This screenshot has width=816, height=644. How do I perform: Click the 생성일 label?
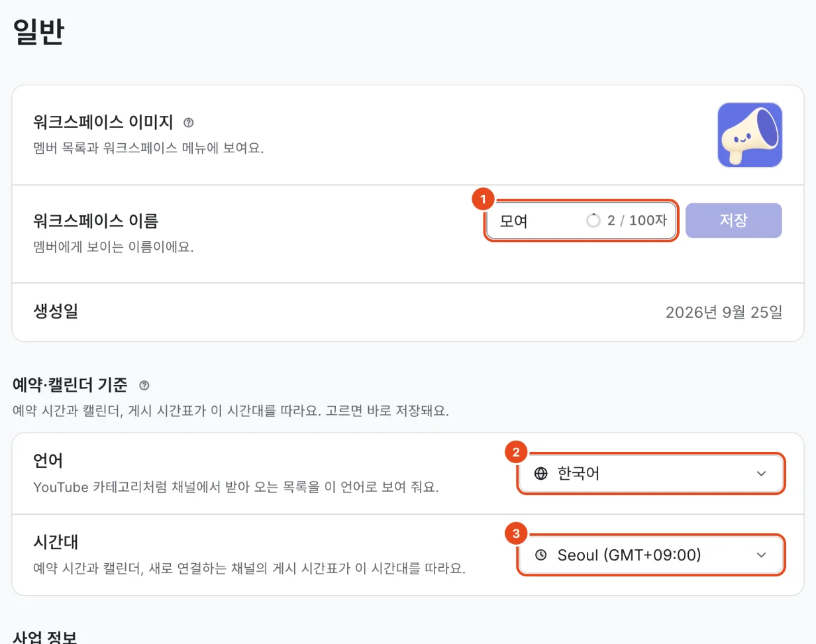pyautogui.click(x=56, y=311)
